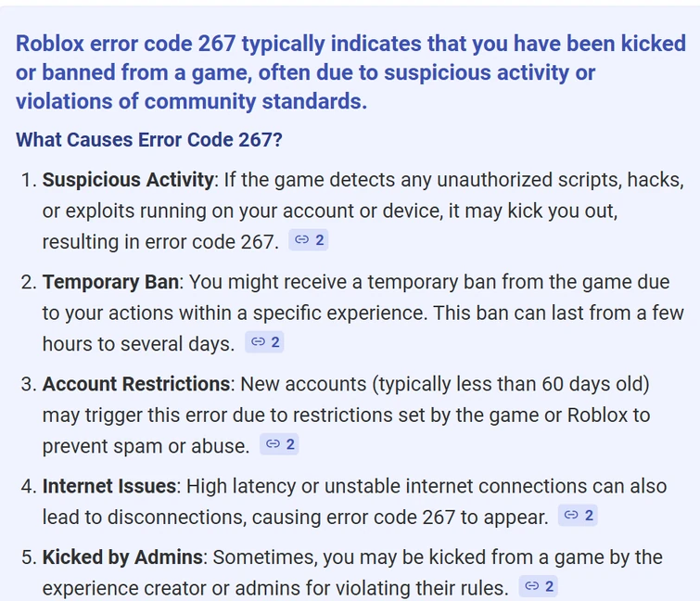The height and width of the screenshot is (601, 700).
Task: Click the list number 1 marker
Action: tap(27, 180)
